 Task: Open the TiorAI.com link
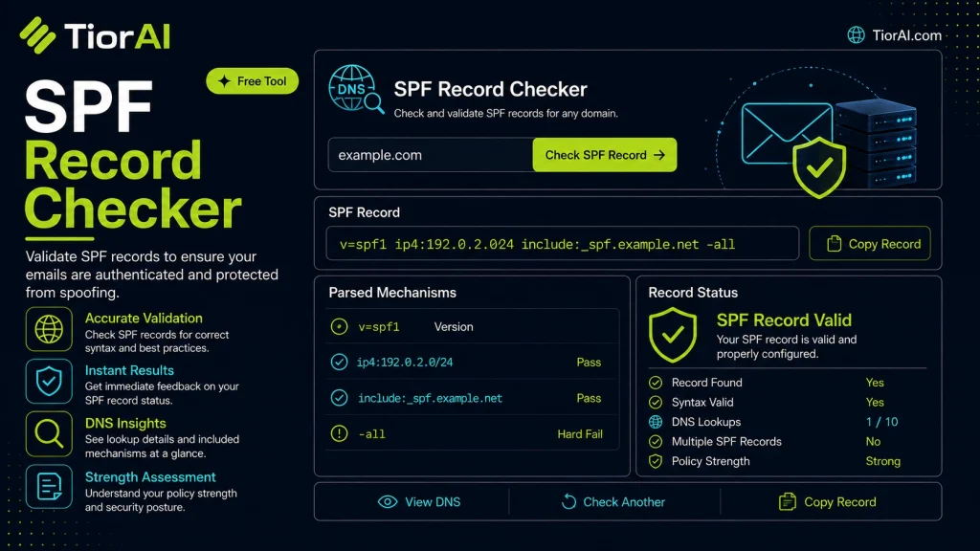click(906, 35)
